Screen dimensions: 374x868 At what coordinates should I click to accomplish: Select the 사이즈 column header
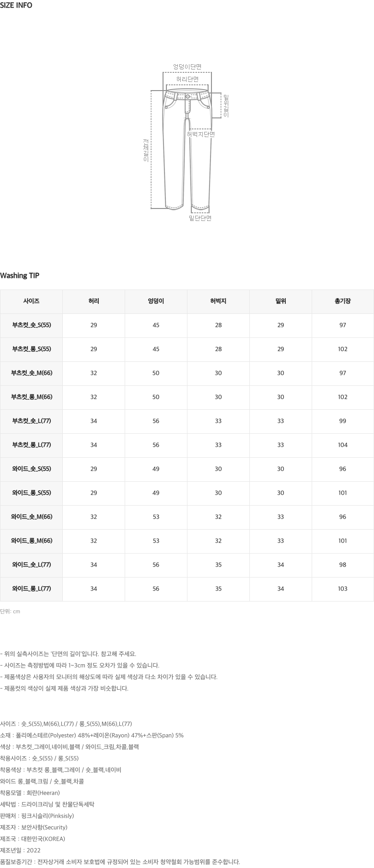tap(31, 301)
